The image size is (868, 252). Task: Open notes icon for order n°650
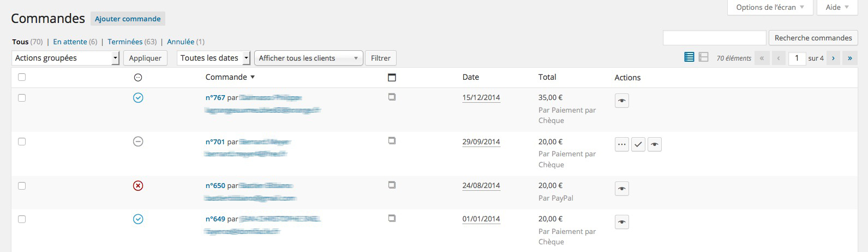click(392, 185)
